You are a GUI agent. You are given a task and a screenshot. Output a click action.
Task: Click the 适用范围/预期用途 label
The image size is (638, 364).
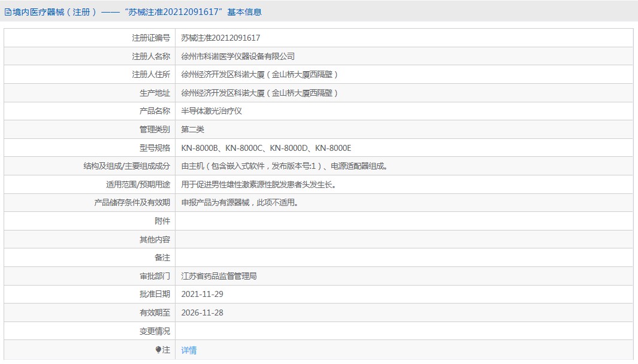click(x=138, y=184)
